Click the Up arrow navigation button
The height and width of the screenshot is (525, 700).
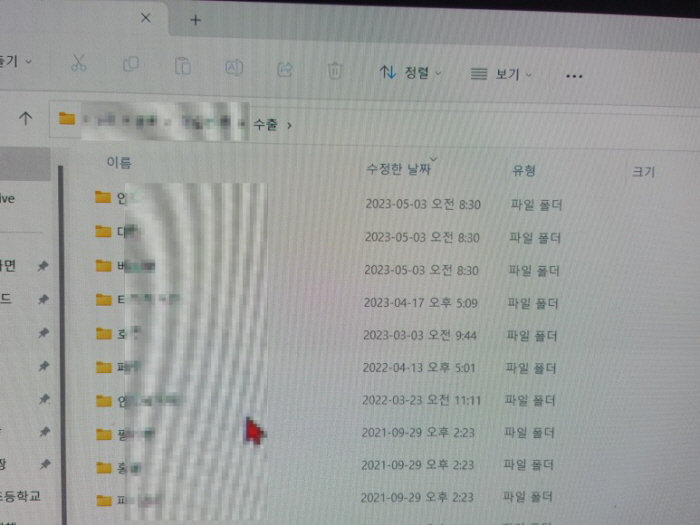click(26, 118)
